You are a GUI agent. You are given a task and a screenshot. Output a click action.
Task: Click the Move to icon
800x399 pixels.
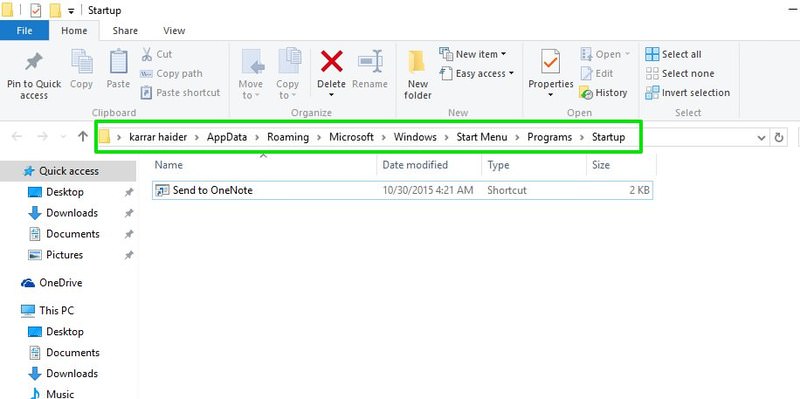(252, 62)
